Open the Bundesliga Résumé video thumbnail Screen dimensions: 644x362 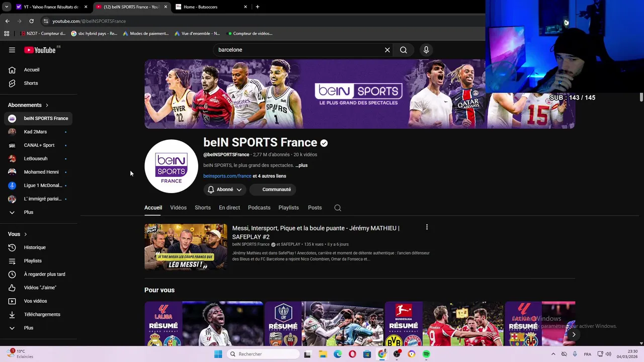pyautogui.click(x=444, y=324)
